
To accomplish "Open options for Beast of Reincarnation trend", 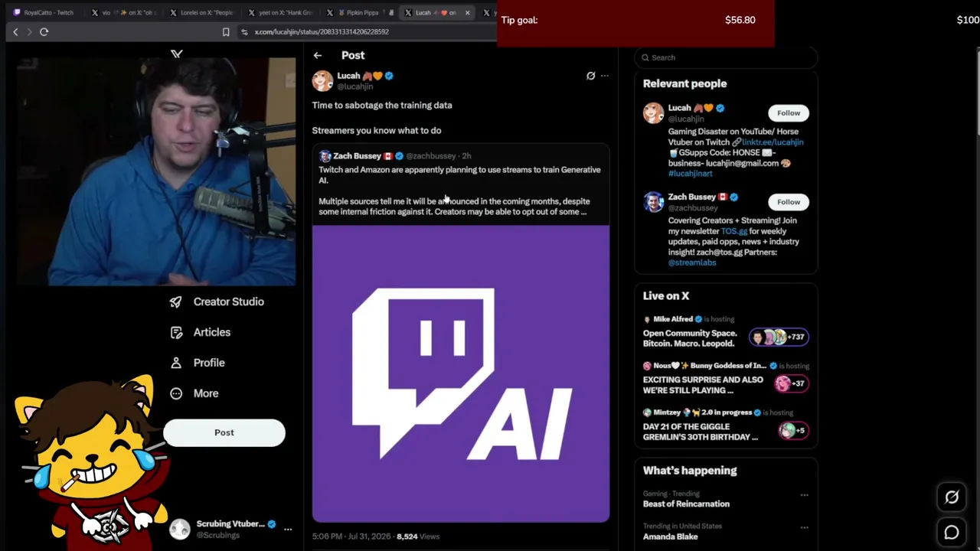I will pyautogui.click(x=804, y=495).
